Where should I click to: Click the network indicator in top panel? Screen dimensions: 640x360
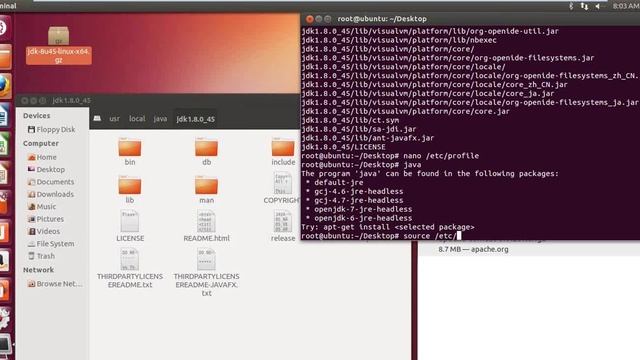pyautogui.click(x=584, y=6)
